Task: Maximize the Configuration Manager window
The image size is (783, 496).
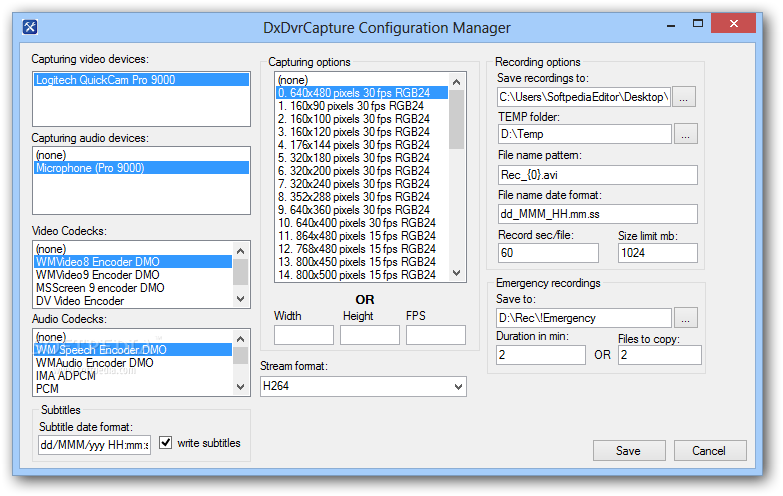Action: [x=698, y=23]
